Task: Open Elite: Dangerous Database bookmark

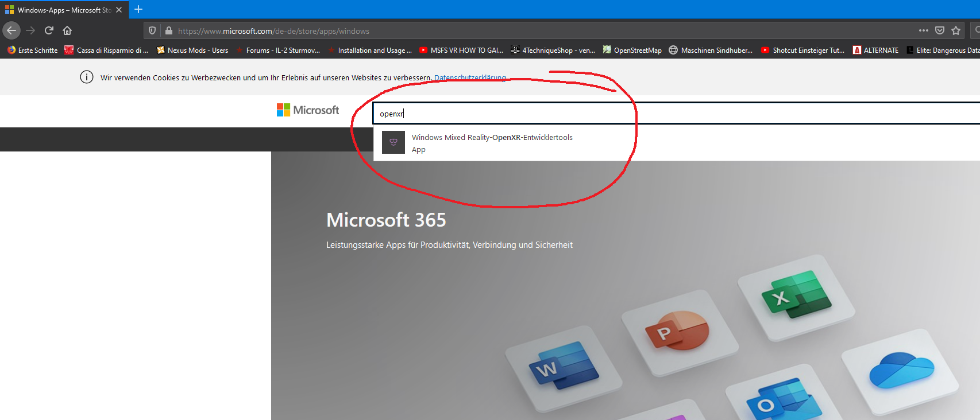Action: coord(943,50)
